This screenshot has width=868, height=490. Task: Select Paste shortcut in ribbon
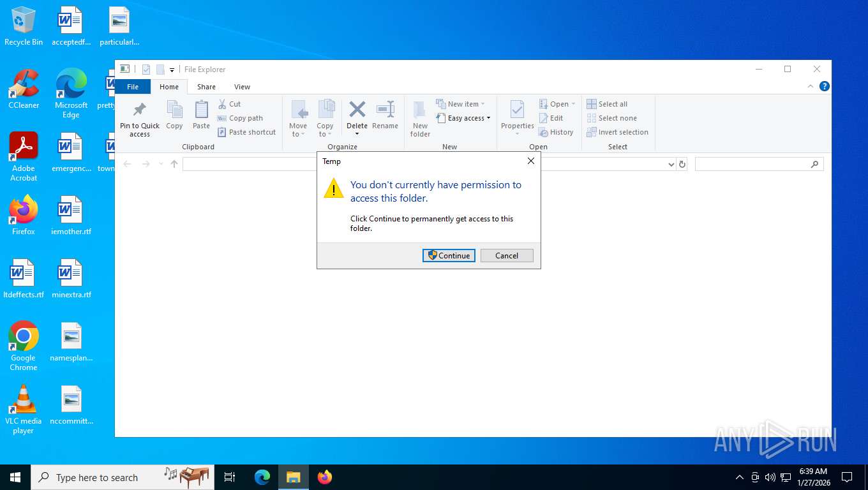point(246,132)
